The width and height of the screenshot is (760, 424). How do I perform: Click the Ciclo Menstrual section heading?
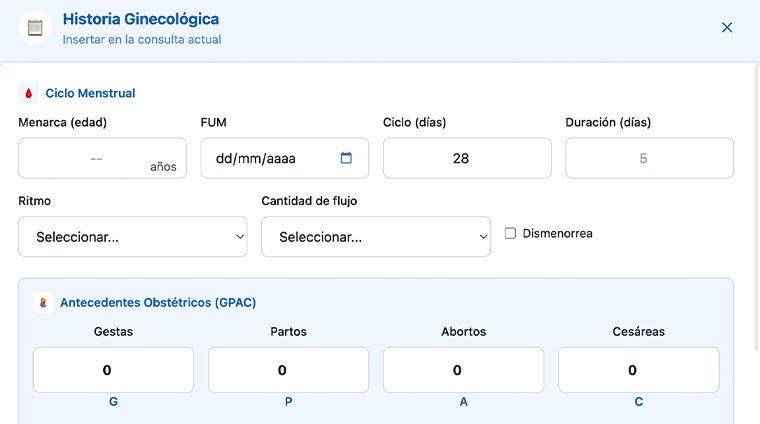click(90, 93)
